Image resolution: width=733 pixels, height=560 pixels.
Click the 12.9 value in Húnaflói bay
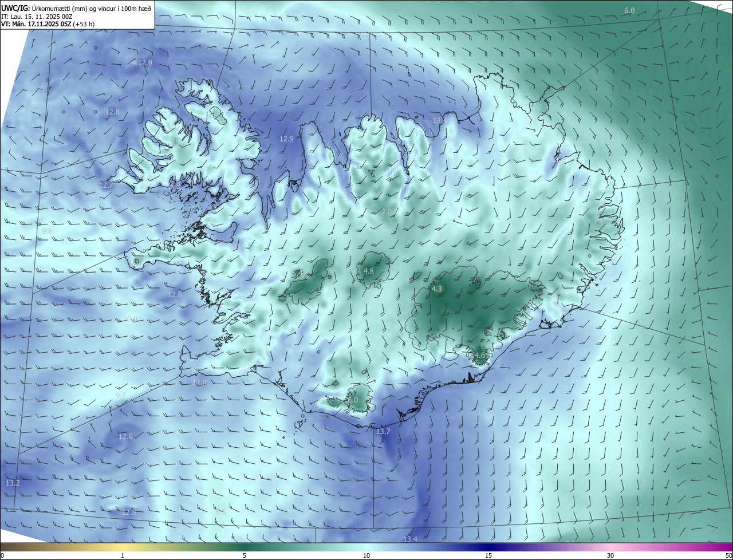[286, 139]
